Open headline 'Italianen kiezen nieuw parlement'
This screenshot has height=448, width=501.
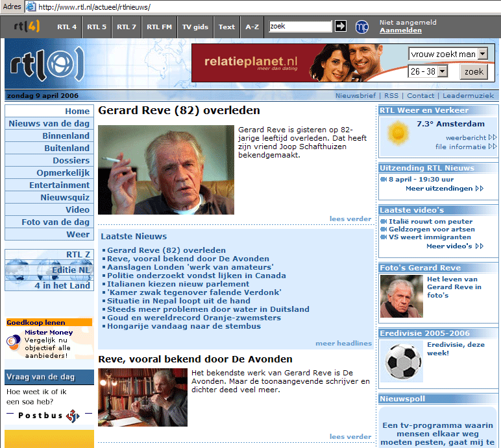pos(178,284)
